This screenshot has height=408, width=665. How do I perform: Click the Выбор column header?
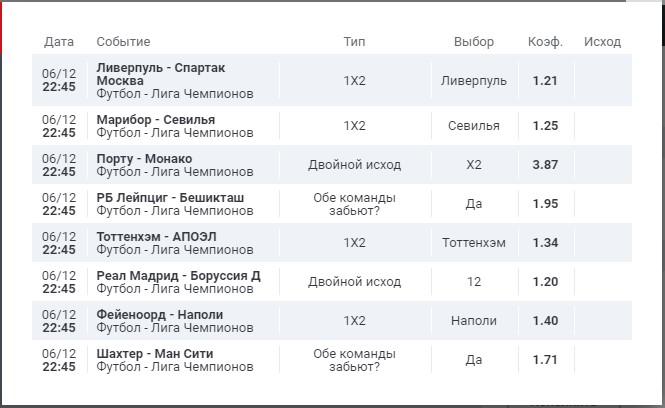tap(473, 42)
